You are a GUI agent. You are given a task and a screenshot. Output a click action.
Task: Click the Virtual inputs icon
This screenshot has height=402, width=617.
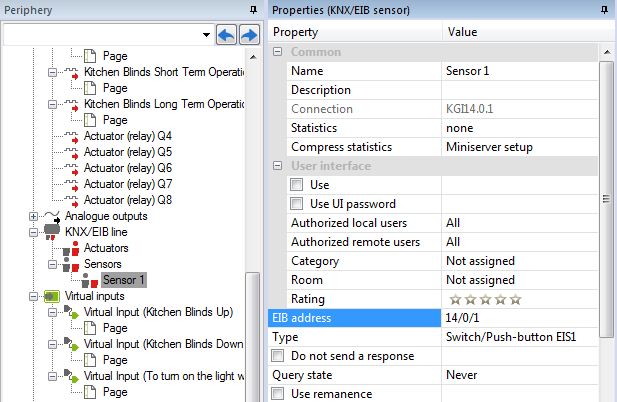pos(52,296)
